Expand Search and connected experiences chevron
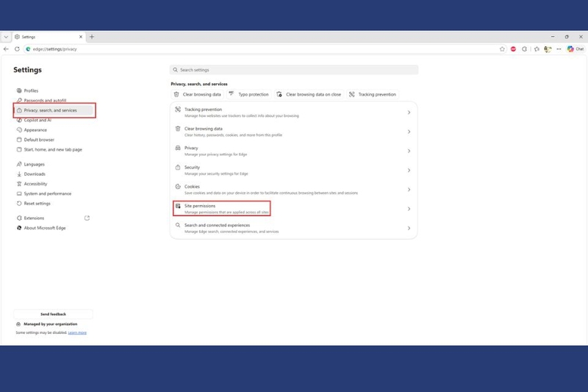 (x=409, y=228)
